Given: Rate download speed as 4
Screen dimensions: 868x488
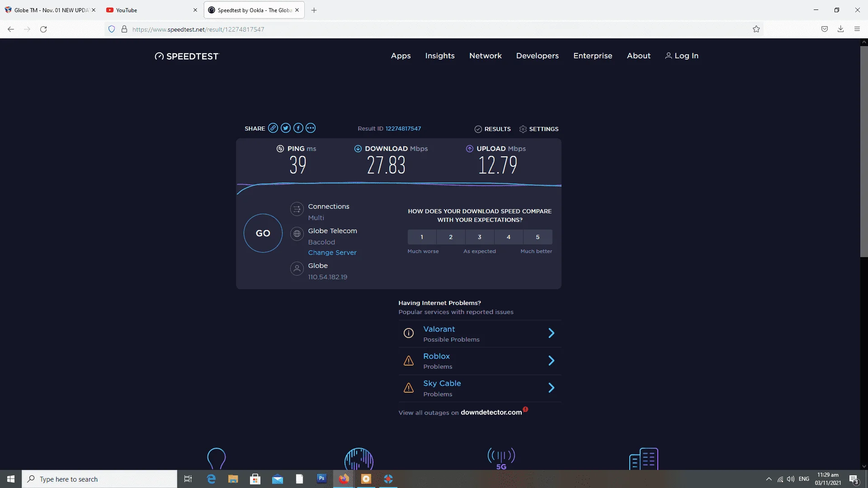Looking at the screenshot, I should [509, 237].
